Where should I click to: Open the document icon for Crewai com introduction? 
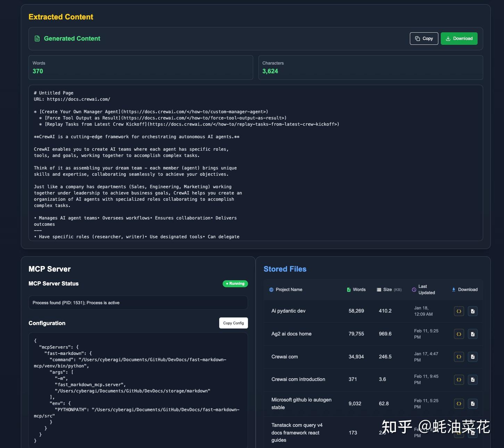(473, 380)
